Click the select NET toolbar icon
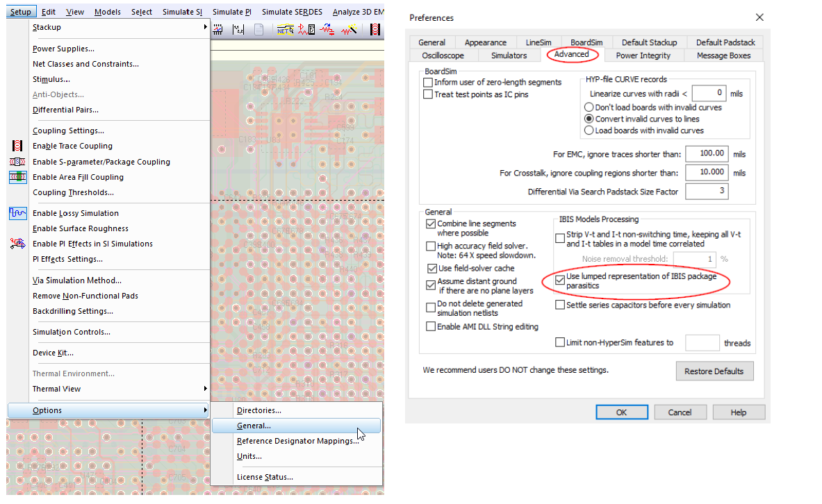Screen dimensions: 822x504 tap(285, 30)
